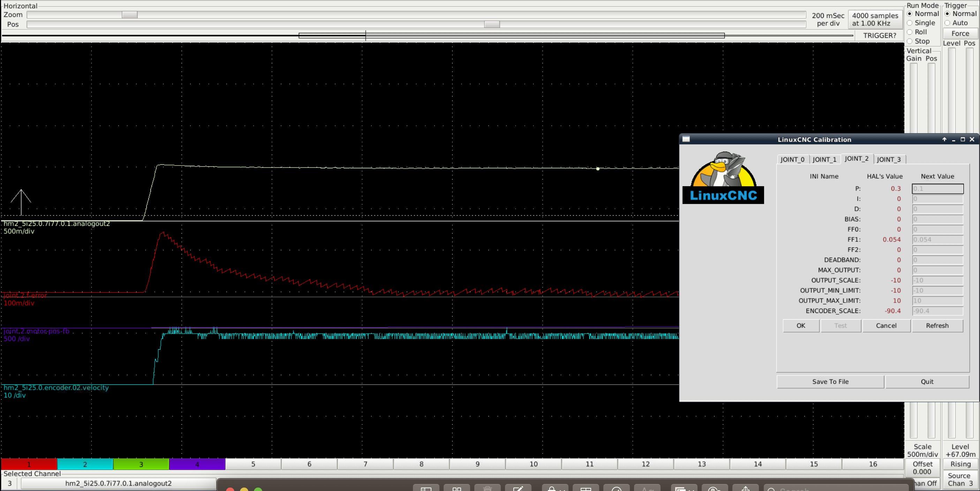
Task: Click the 4000 samples record length button
Action: 875,20
